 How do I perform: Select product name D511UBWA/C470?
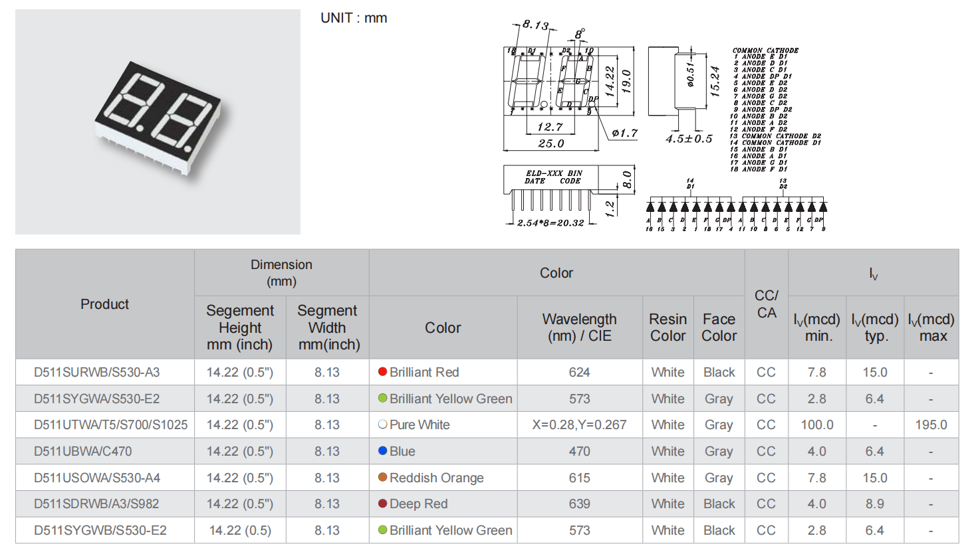click(x=83, y=451)
